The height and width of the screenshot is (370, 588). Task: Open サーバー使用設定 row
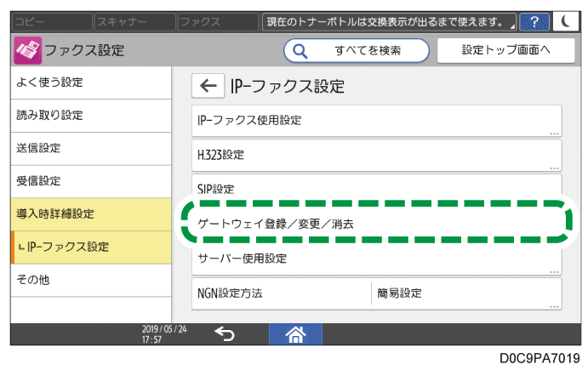(376, 259)
